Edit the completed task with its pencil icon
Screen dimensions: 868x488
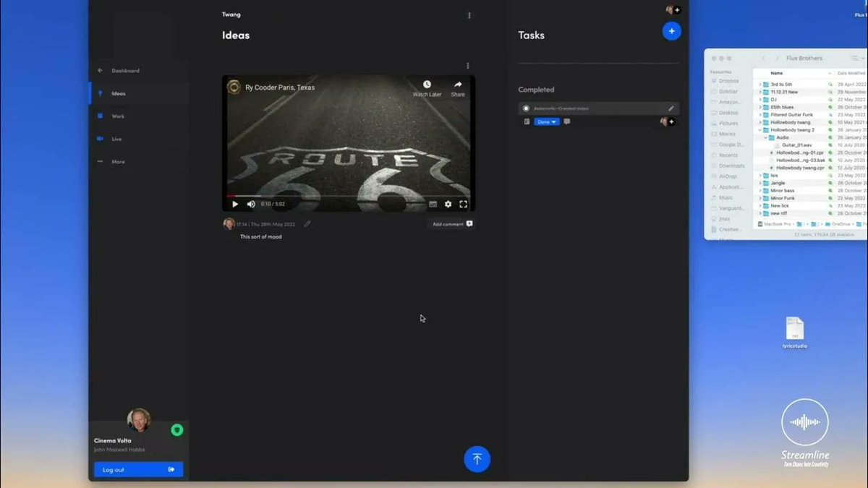coord(671,108)
